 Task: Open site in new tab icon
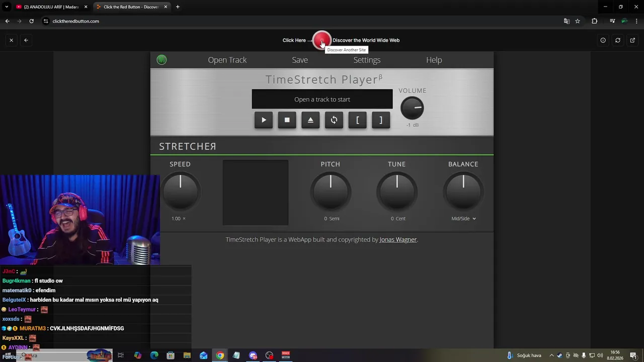pyautogui.click(x=632, y=40)
